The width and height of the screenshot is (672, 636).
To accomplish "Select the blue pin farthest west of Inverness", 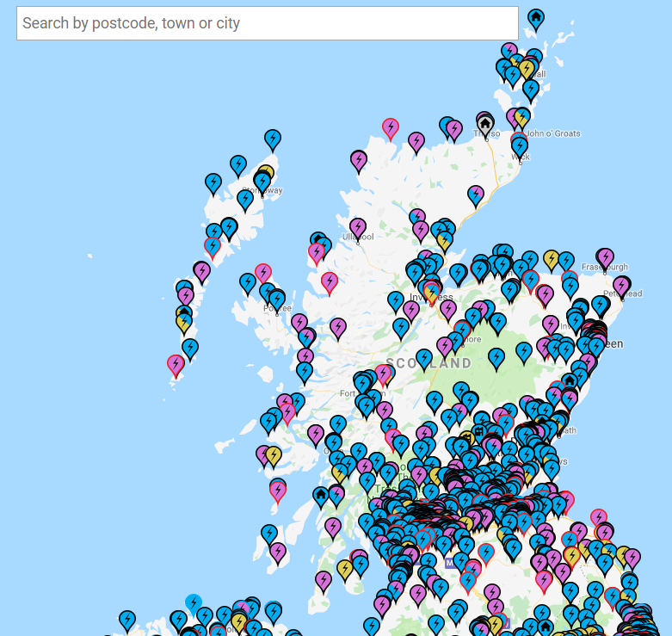I will pos(396,302).
